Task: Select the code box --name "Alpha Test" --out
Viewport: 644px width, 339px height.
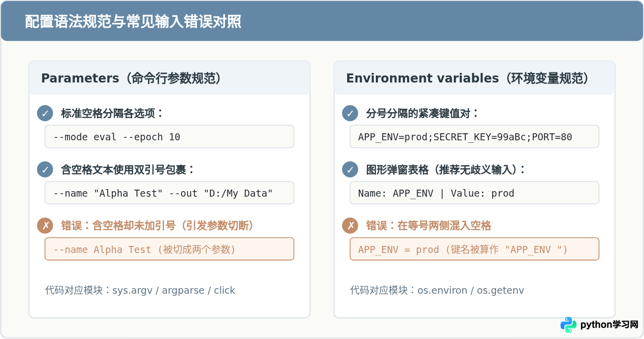Action: click(170, 193)
